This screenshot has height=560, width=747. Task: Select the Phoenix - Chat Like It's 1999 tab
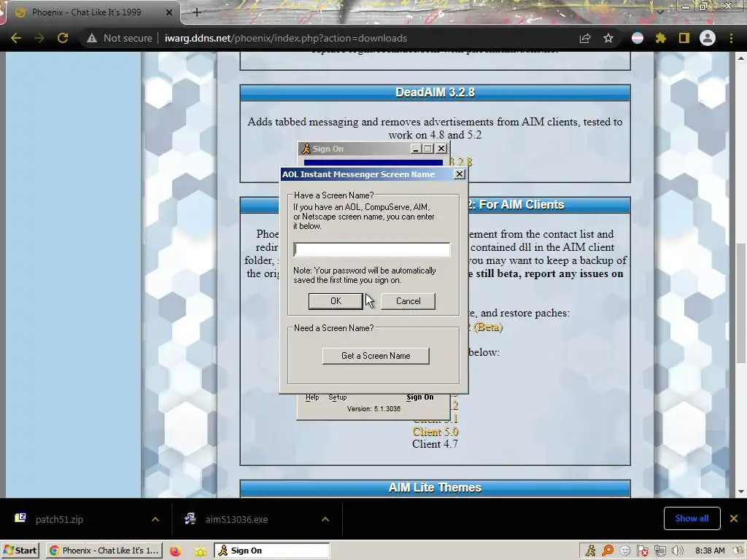(x=87, y=12)
